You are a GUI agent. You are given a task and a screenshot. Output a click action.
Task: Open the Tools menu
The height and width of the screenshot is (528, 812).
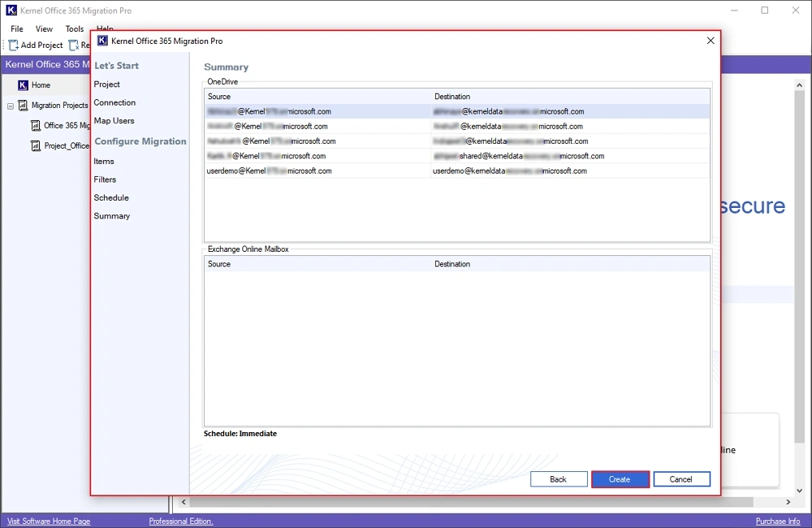[74, 28]
